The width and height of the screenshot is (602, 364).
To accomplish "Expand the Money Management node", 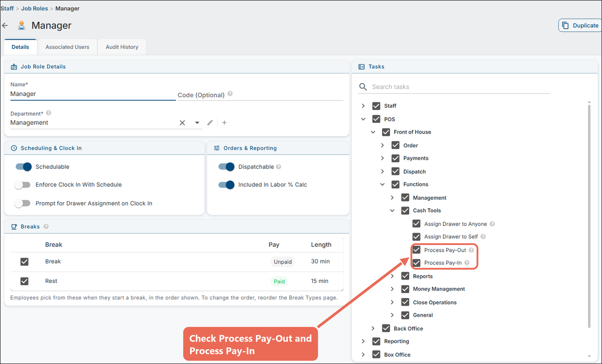I will pos(392,289).
